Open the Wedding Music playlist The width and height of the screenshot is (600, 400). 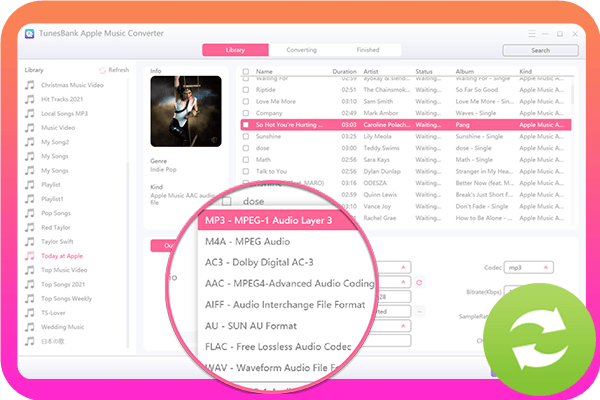coord(62,327)
